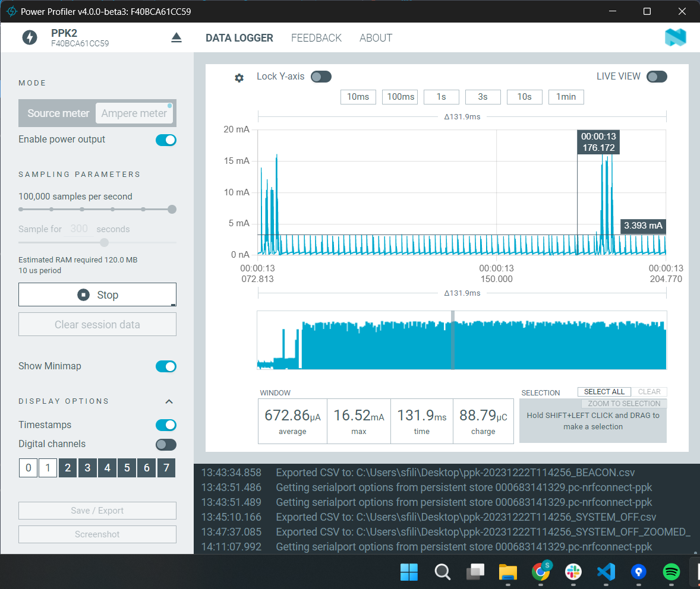The height and width of the screenshot is (589, 700).
Task: Enable Digital channels switch
Action: [x=166, y=445]
